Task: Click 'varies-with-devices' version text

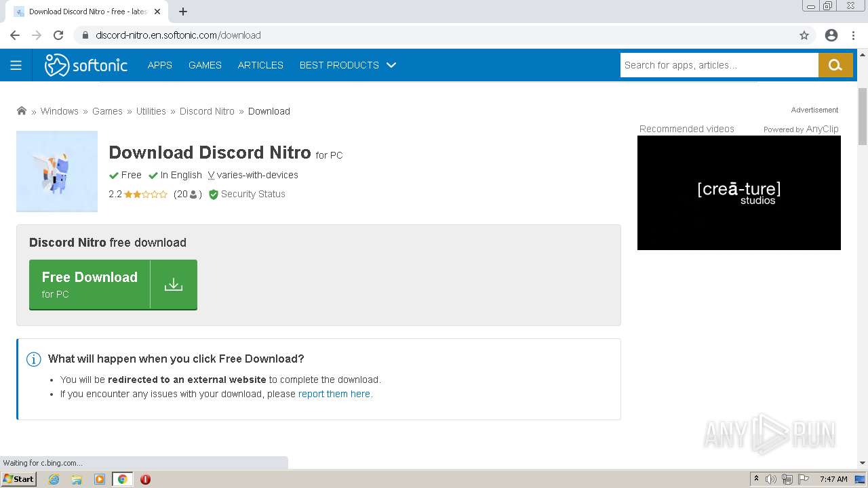Action: click(x=257, y=175)
